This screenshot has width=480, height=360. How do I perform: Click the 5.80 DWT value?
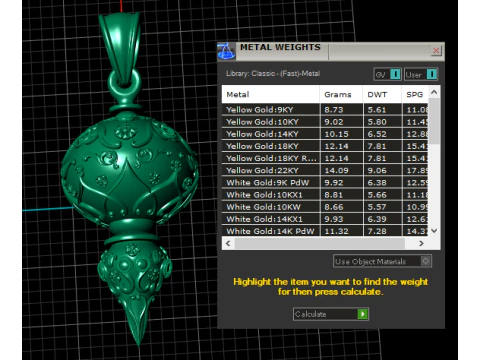377,122
